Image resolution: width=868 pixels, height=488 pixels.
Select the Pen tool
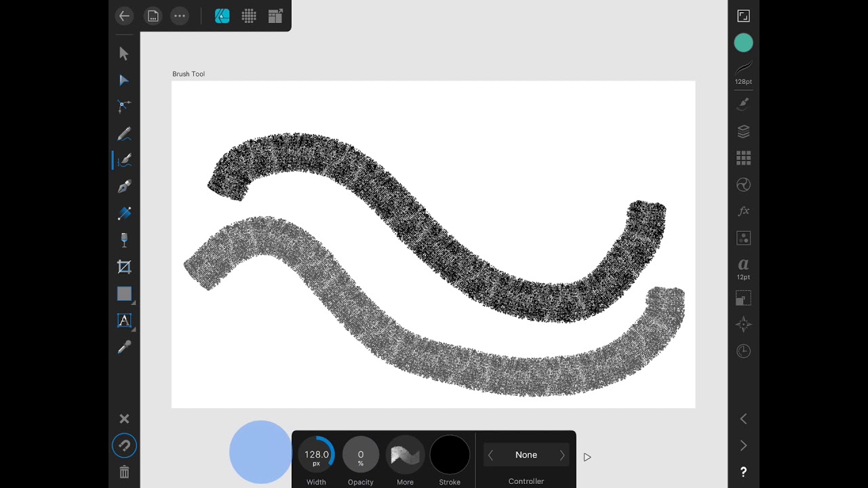(x=124, y=186)
